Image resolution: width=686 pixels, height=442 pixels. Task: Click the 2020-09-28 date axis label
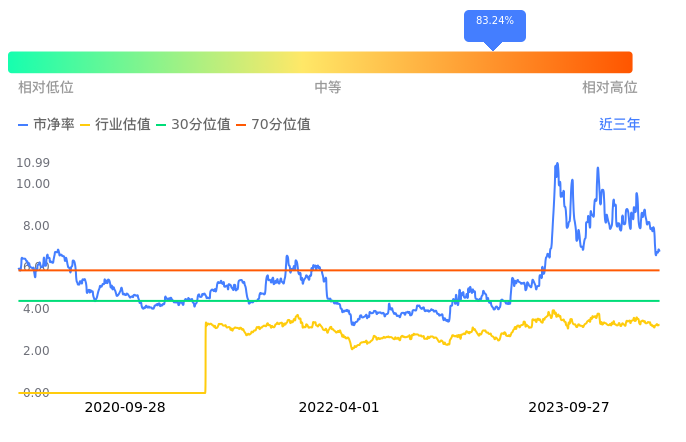(125, 408)
